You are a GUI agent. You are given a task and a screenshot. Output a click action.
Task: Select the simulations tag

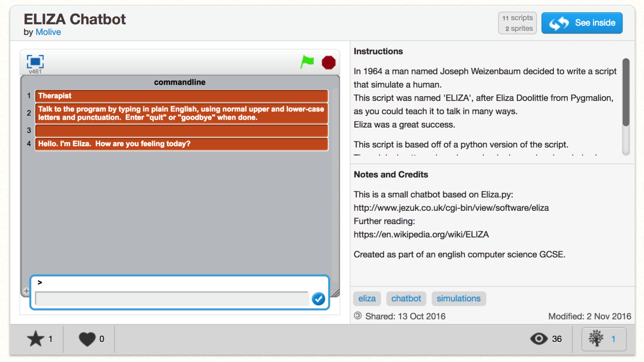pos(459,298)
